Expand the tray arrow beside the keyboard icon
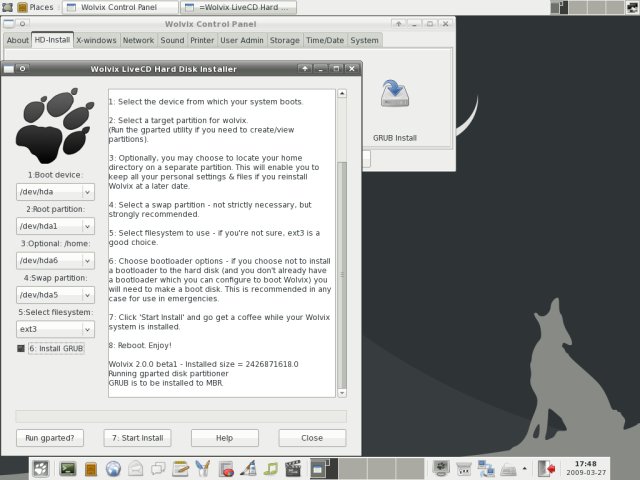 pyautogui.click(x=524, y=469)
